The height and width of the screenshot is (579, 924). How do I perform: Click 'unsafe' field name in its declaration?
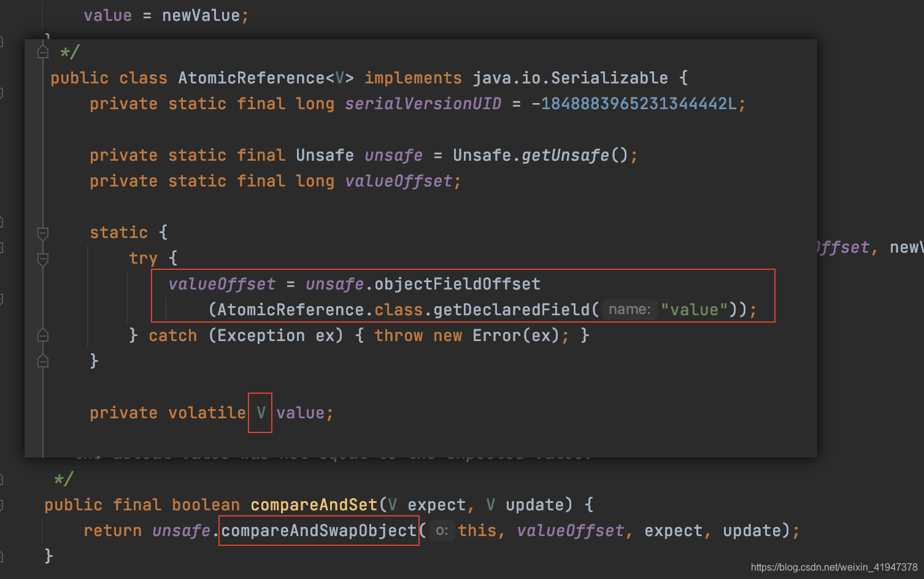pyautogui.click(x=393, y=155)
